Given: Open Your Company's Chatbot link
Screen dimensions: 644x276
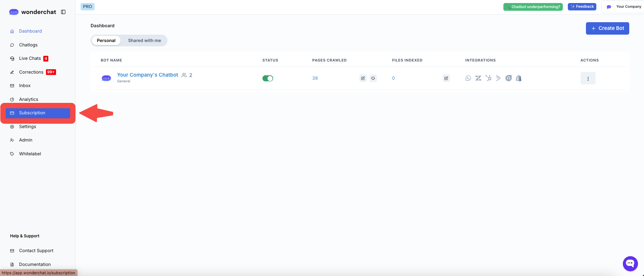Looking at the screenshot, I should click(x=147, y=75).
